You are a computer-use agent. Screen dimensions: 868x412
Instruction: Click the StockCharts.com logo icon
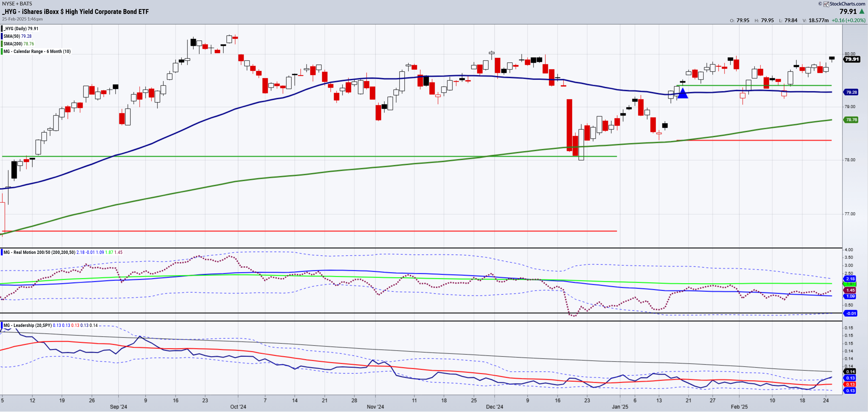tap(826, 4)
